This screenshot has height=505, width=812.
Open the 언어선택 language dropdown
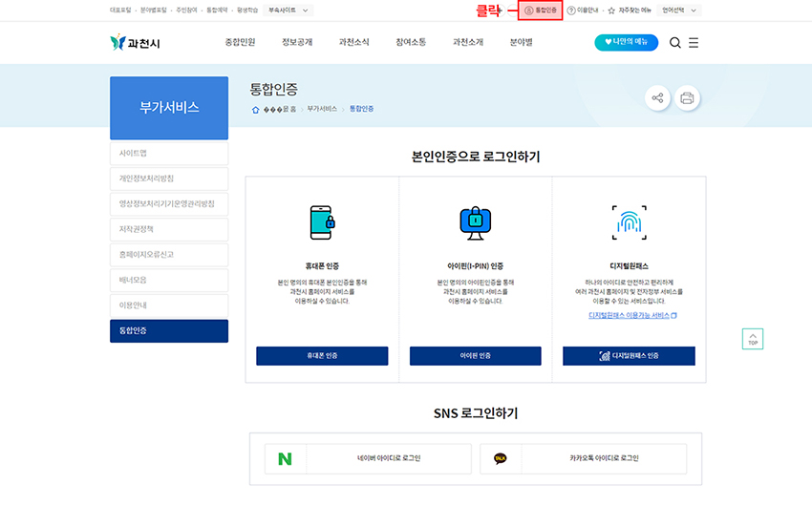(680, 10)
